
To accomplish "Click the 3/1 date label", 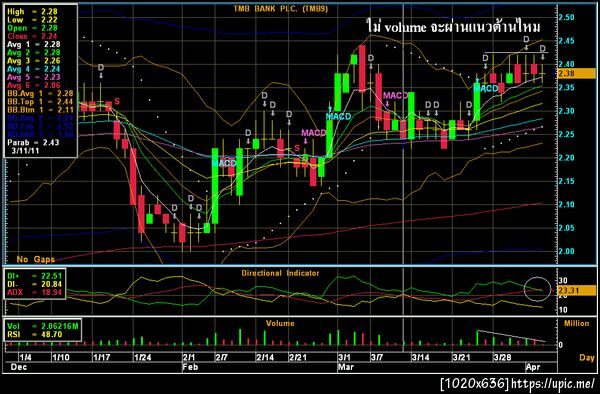I will tap(344, 358).
